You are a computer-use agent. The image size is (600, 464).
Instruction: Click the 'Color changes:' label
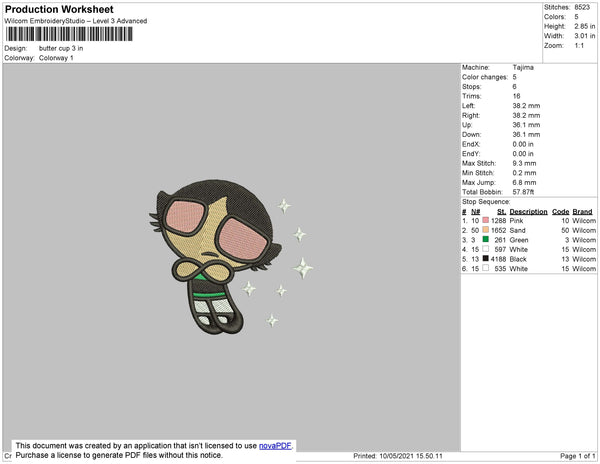tap(485, 77)
